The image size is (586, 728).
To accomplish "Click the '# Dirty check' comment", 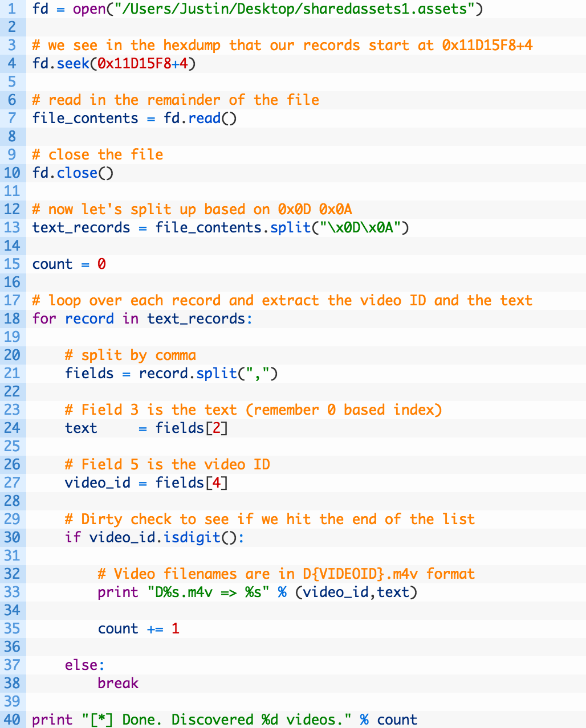I will pos(270,520).
